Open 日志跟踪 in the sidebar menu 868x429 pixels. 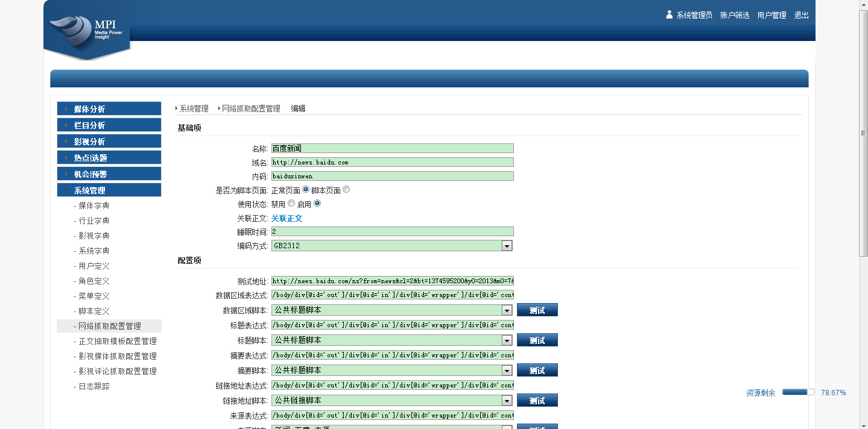(93, 386)
